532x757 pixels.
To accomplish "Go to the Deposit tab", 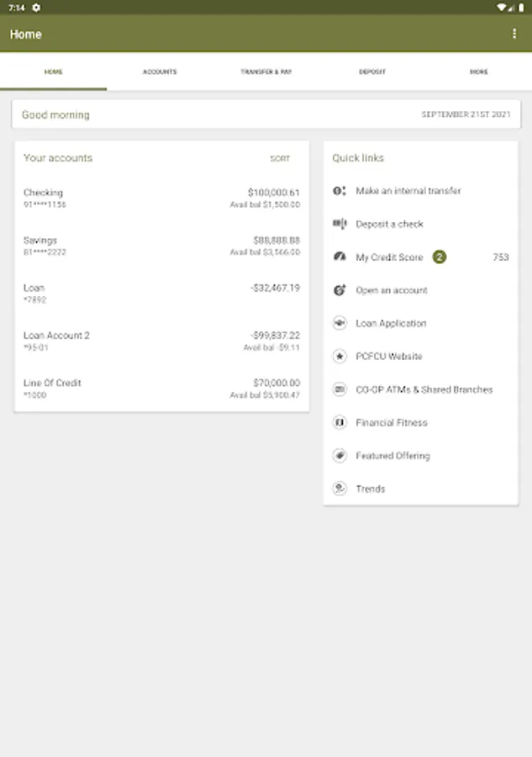I will pyautogui.click(x=372, y=72).
